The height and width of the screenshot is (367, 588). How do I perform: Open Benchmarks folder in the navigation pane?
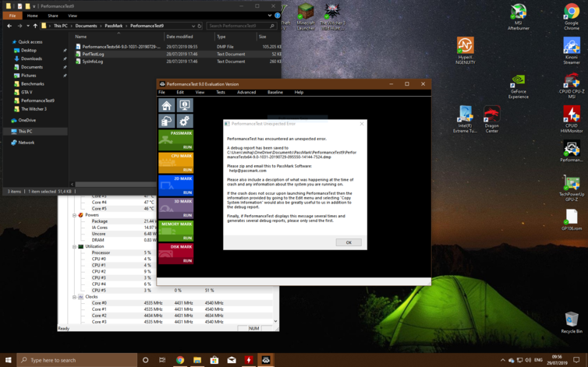point(32,84)
